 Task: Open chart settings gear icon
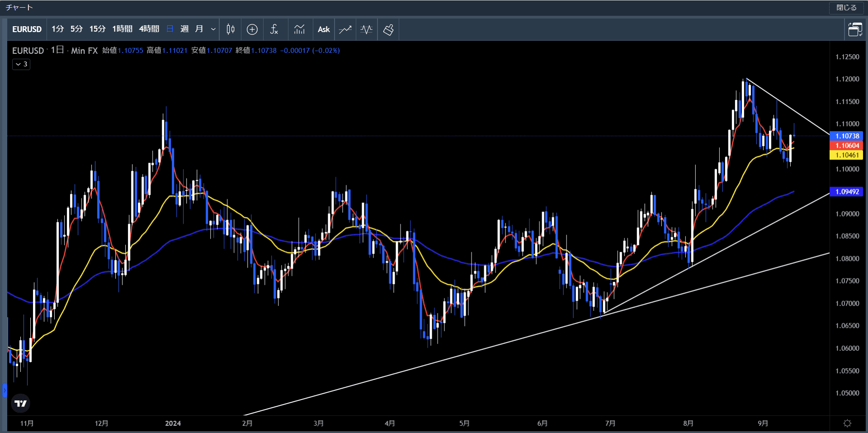point(848,423)
